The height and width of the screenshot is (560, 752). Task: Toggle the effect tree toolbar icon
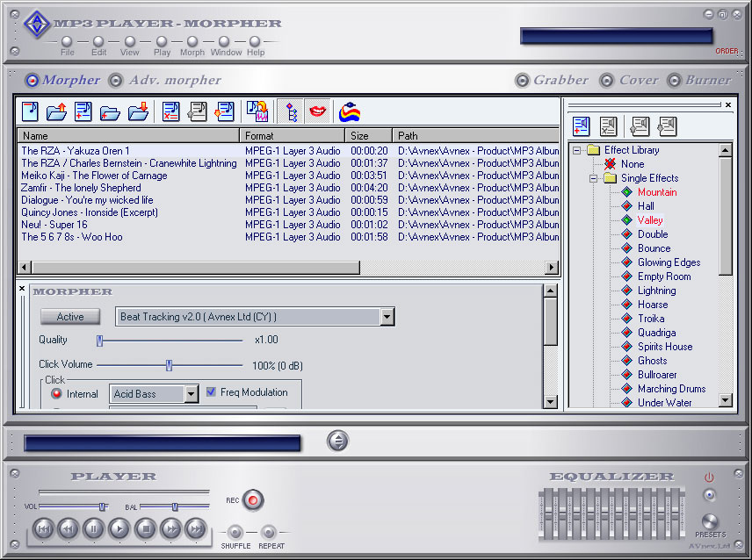[291, 111]
